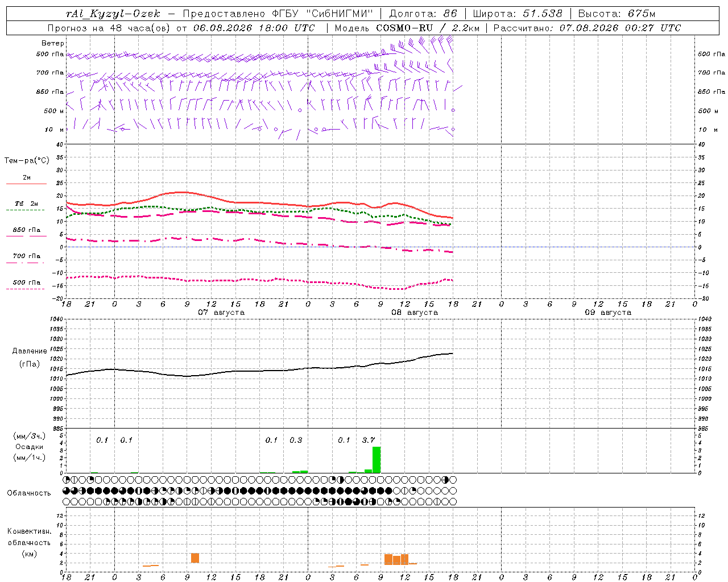
Task: Click the Осадки precipitation label
Action: pyautogui.click(x=30, y=447)
